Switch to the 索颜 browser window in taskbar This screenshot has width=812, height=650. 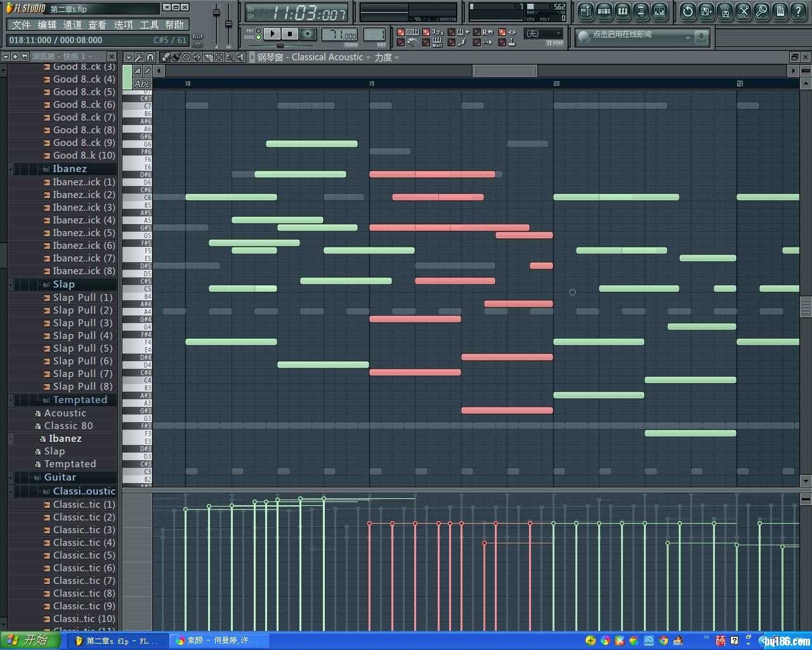tap(220, 641)
